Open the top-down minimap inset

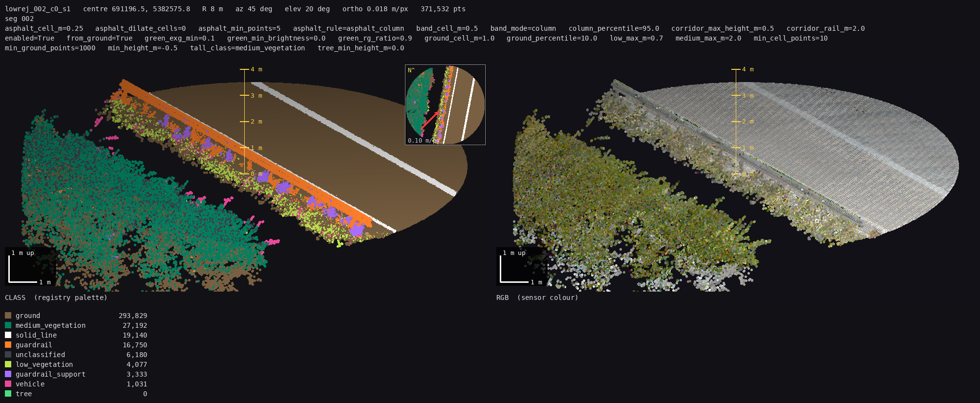(445, 105)
